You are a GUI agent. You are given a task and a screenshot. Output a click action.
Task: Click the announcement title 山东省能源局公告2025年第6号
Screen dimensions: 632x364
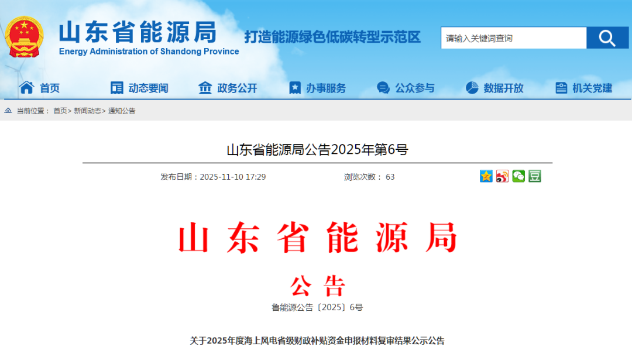tap(317, 150)
